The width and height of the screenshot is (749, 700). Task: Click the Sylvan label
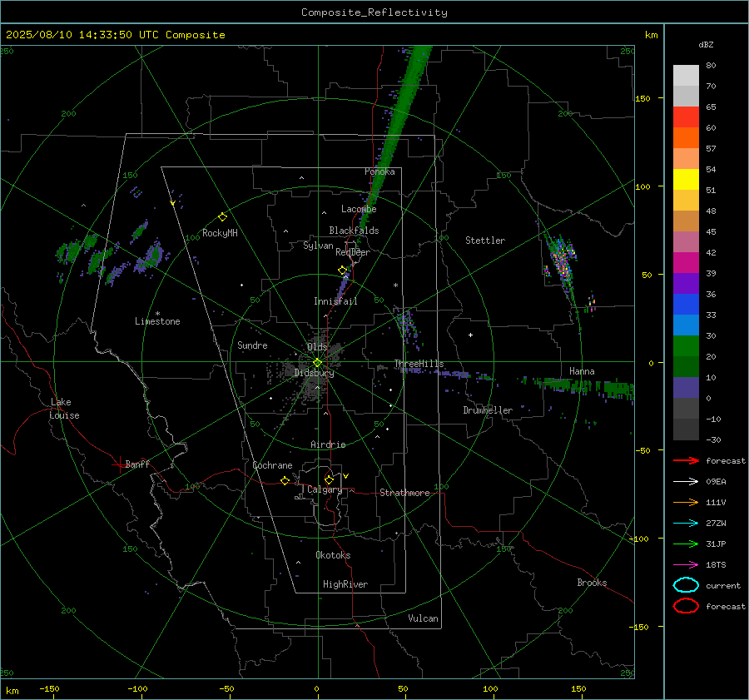tap(318, 246)
